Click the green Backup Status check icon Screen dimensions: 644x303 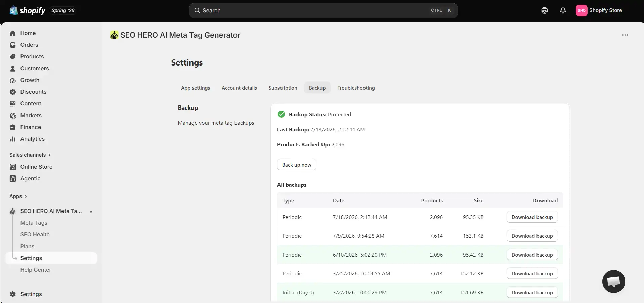tap(281, 114)
